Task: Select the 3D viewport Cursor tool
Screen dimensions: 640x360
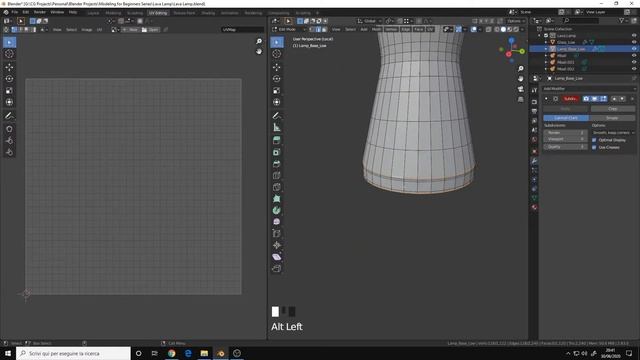Action: pos(277,54)
